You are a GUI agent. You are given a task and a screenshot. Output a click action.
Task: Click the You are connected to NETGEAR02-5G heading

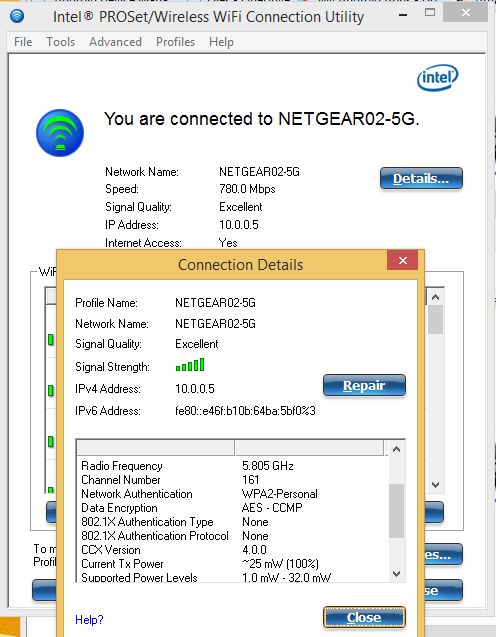[x=262, y=119]
